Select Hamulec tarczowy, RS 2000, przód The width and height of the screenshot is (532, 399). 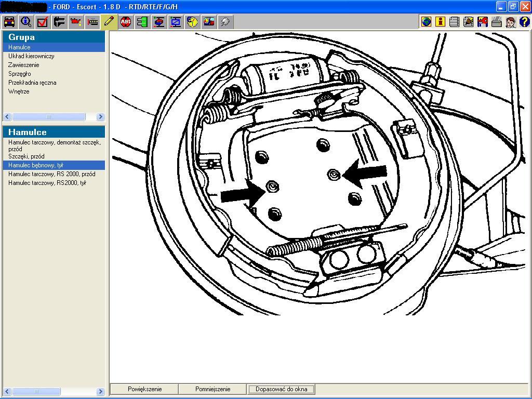(51, 174)
